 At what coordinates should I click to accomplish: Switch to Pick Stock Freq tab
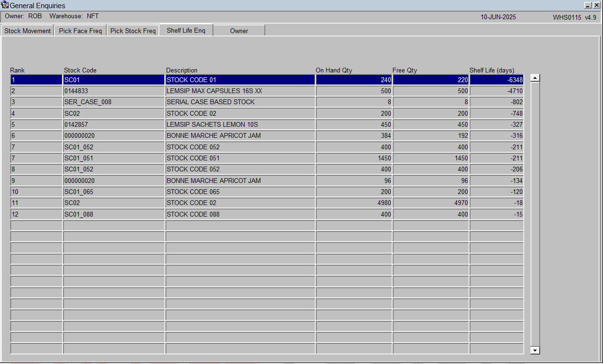click(x=133, y=31)
